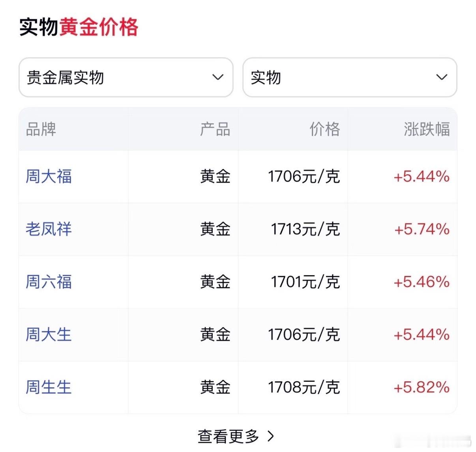This screenshot has width=476, height=452.
Task: Open the 周大生 brand link
Action: [x=49, y=335]
